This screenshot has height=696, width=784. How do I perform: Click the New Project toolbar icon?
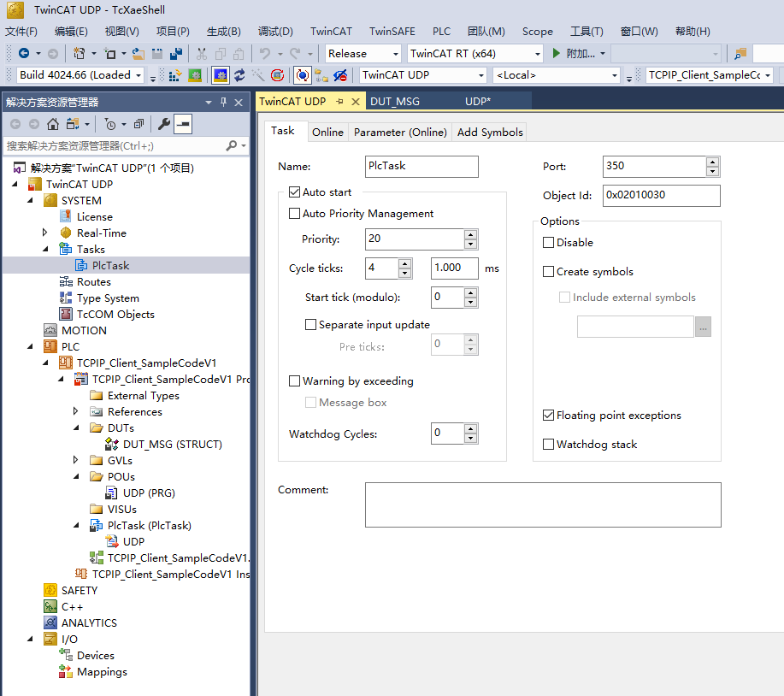click(x=79, y=53)
